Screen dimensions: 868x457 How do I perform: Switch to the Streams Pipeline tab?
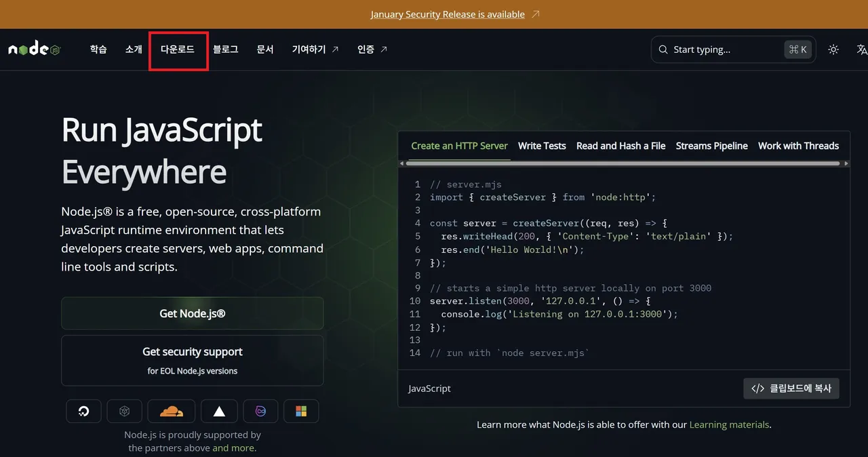click(x=711, y=146)
